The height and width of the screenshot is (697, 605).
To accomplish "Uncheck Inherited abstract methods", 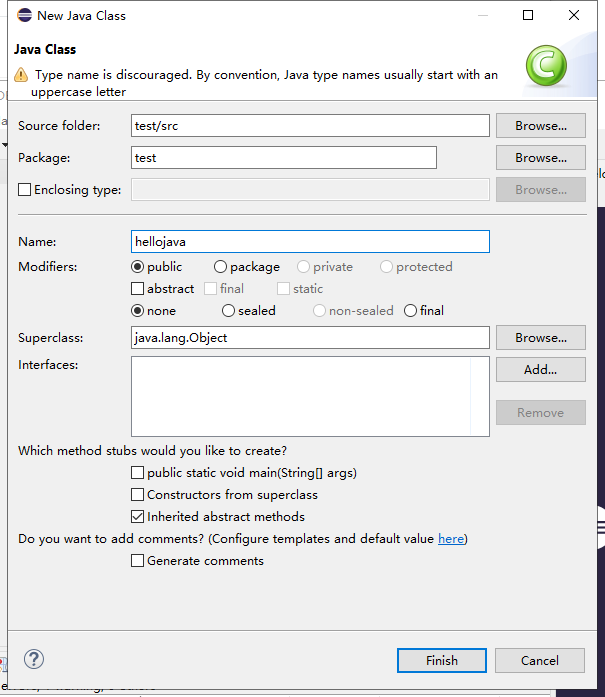I will coord(138,517).
